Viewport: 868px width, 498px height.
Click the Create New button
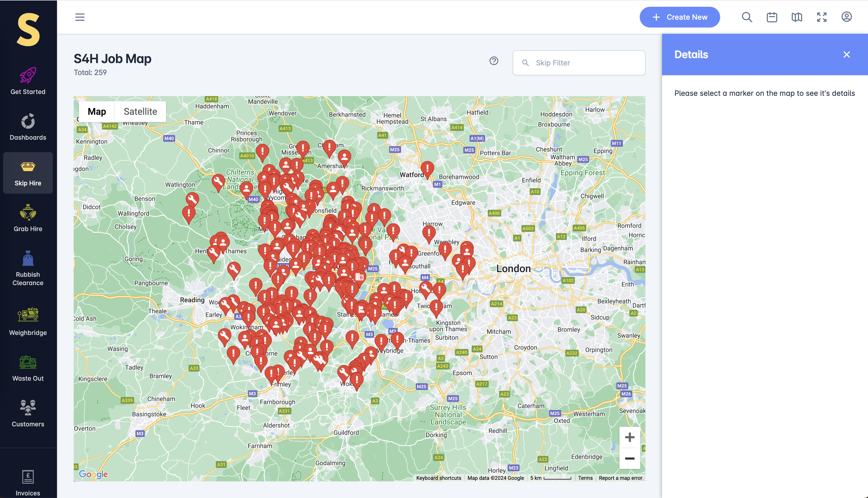[x=679, y=17]
